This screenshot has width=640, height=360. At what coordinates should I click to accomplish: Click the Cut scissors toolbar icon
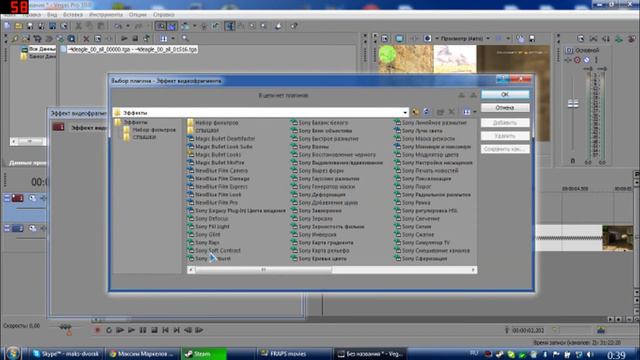pyautogui.click(x=78, y=26)
